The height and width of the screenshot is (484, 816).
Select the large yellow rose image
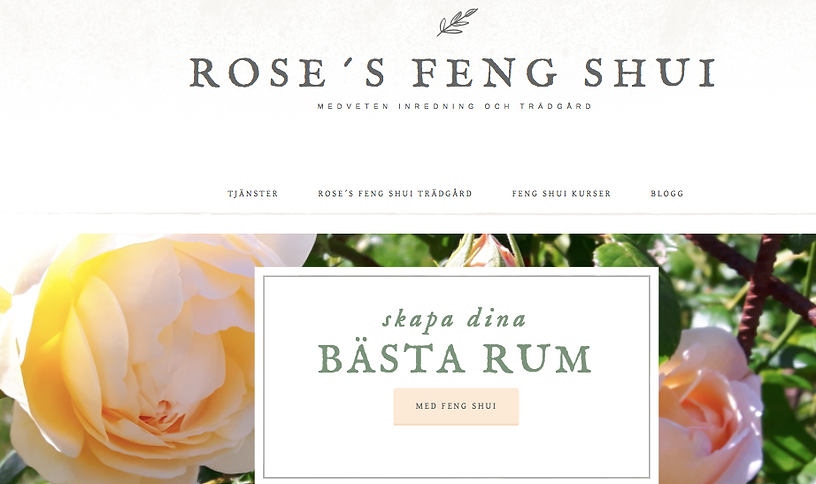pyautogui.click(x=130, y=359)
